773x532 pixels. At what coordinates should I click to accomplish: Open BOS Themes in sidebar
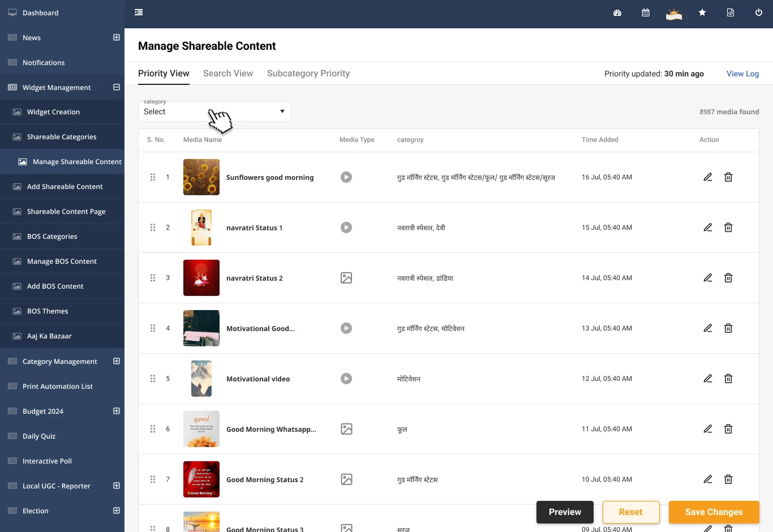tap(62, 311)
